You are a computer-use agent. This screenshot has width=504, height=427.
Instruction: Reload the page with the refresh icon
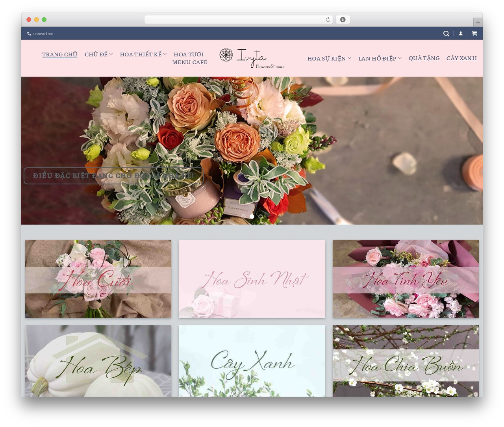[328, 20]
